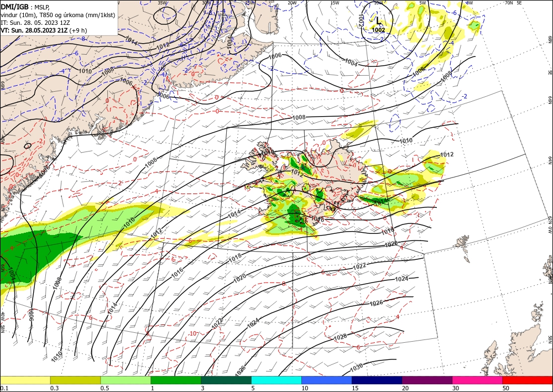Click the legend tick label '15'
553x392 pixels.
(x=355, y=388)
